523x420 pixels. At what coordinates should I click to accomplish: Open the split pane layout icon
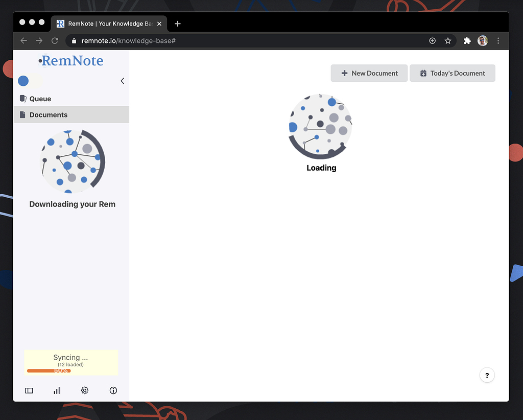[29, 390]
